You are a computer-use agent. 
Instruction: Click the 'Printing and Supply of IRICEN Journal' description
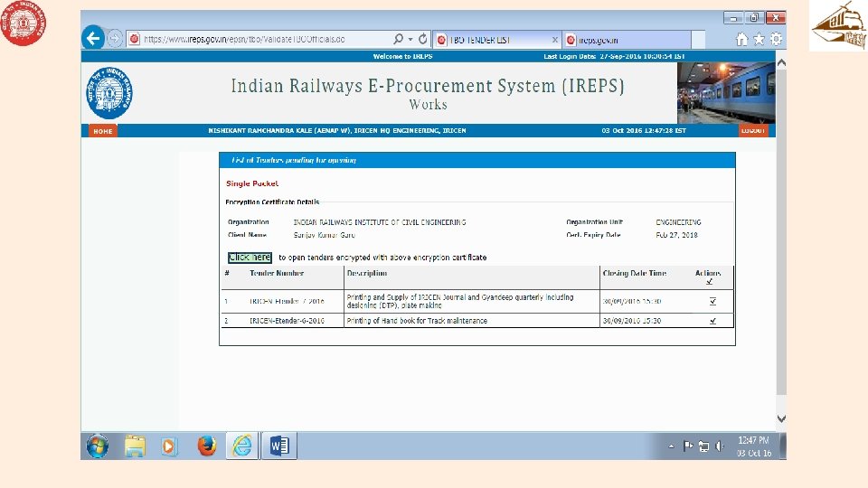click(x=460, y=301)
